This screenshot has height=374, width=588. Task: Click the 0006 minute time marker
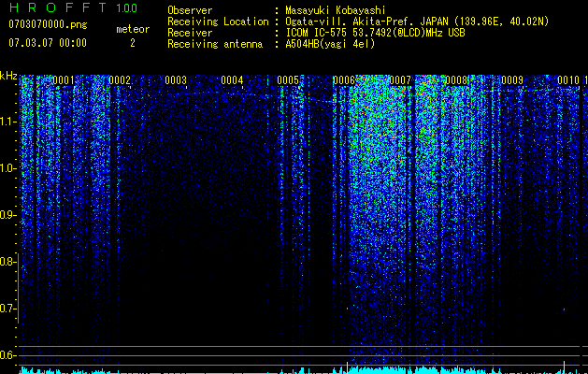[x=344, y=80]
